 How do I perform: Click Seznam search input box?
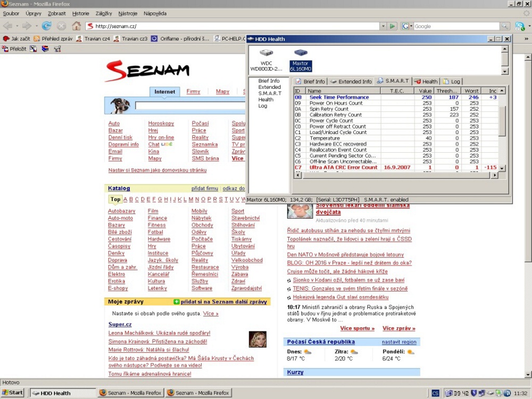tap(190, 105)
